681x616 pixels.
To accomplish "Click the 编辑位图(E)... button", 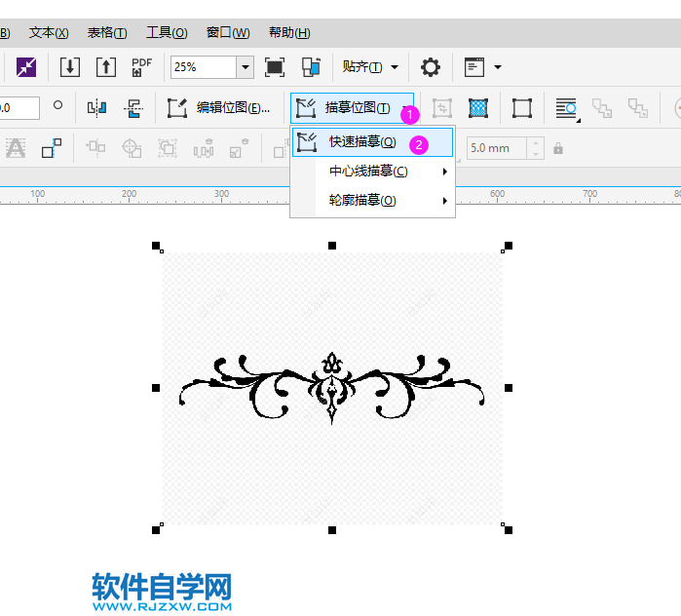I will 218,108.
